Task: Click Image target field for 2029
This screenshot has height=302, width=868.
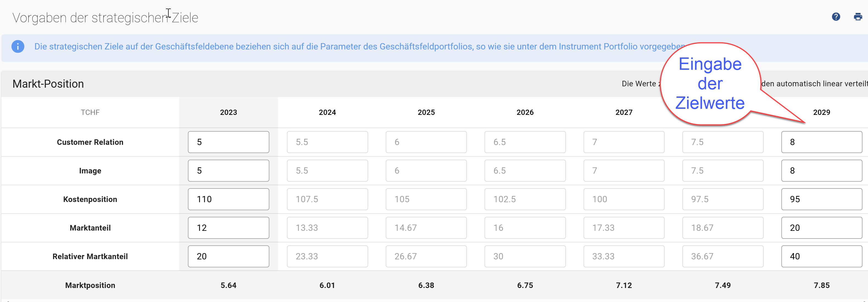Action: pyautogui.click(x=821, y=171)
